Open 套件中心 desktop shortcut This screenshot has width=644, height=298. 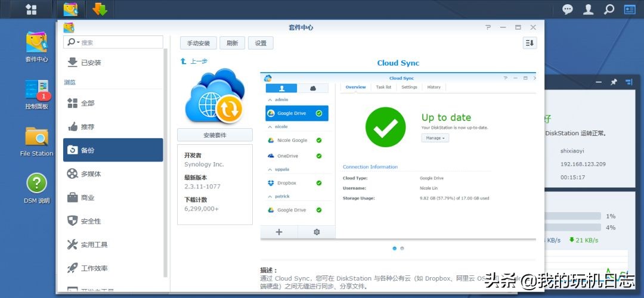point(36,47)
